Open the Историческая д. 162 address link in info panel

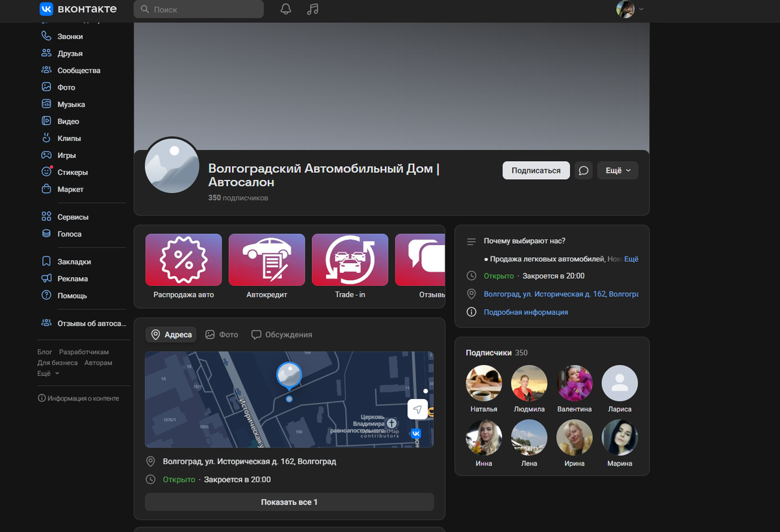click(561, 294)
